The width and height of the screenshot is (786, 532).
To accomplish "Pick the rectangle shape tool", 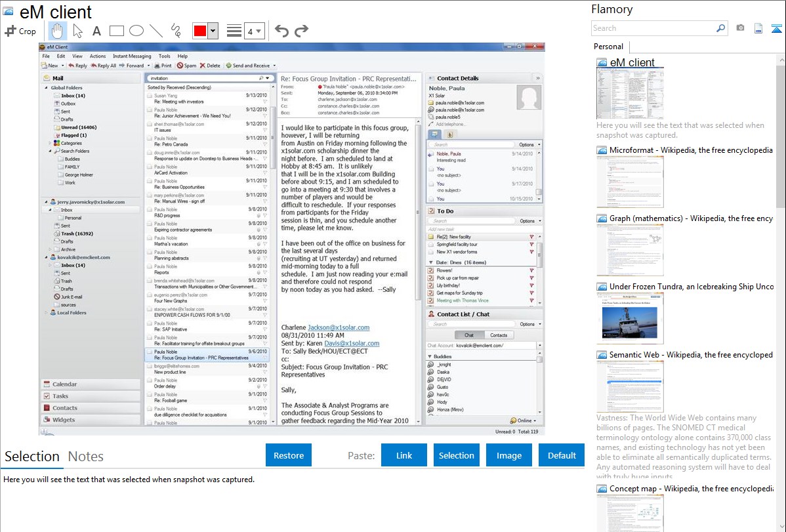I will (117, 31).
